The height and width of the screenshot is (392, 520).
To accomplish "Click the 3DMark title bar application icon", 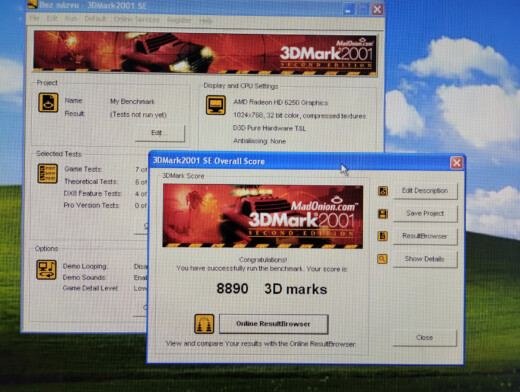I will click(x=32, y=4).
